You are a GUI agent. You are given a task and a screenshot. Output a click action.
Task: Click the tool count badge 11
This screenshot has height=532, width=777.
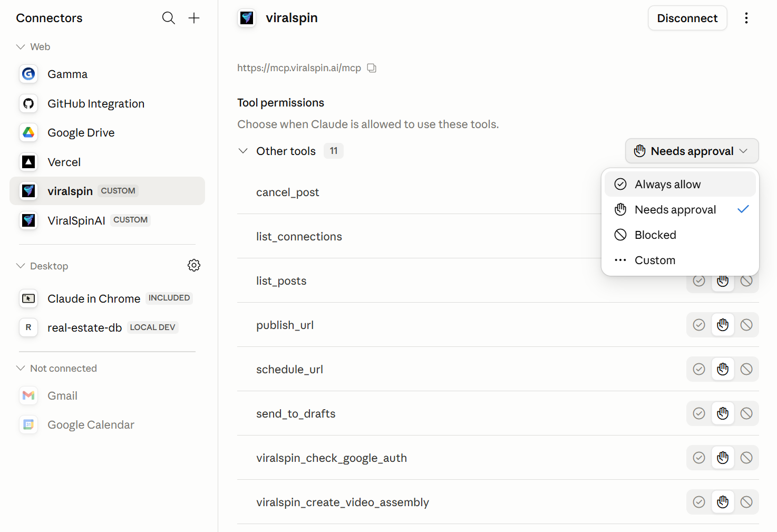pos(334,151)
